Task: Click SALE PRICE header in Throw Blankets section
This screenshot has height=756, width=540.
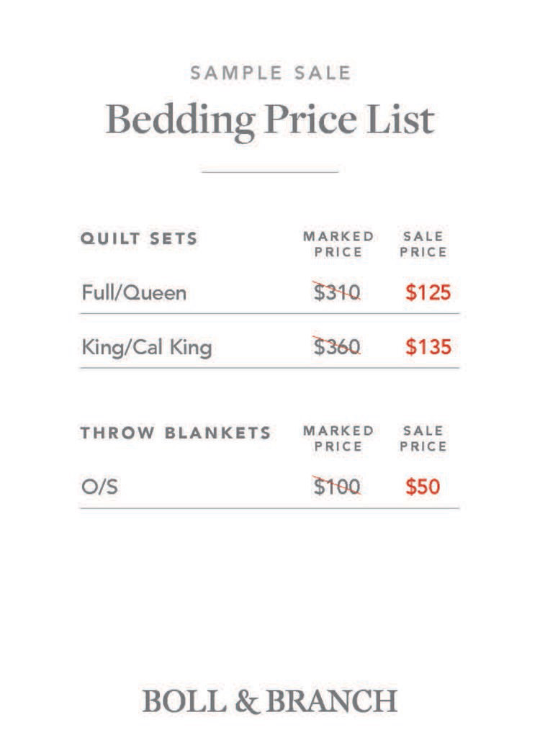Action: point(423,438)
